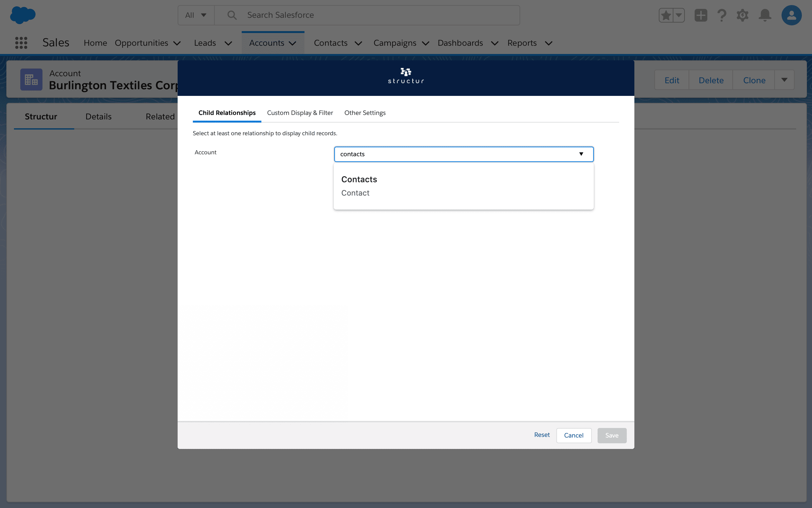Open global actions plus icon
The image size is (812, 508).
point(701,15)
